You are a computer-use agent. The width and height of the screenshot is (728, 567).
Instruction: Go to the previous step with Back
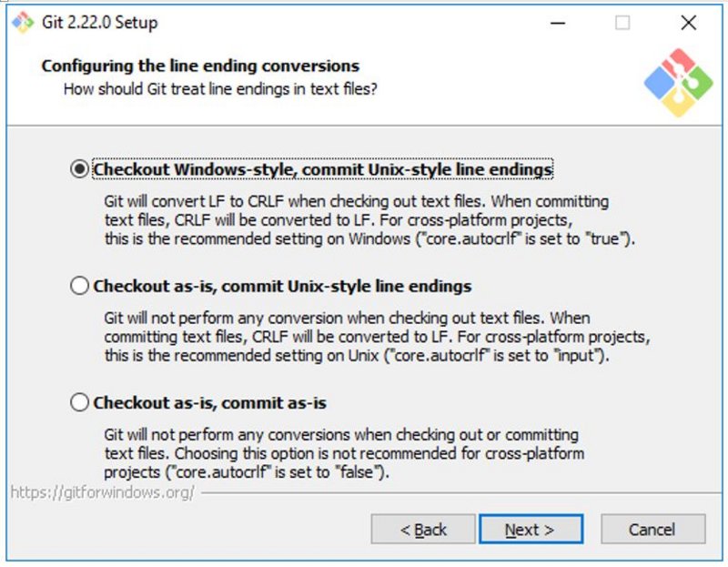click(423, 530)
